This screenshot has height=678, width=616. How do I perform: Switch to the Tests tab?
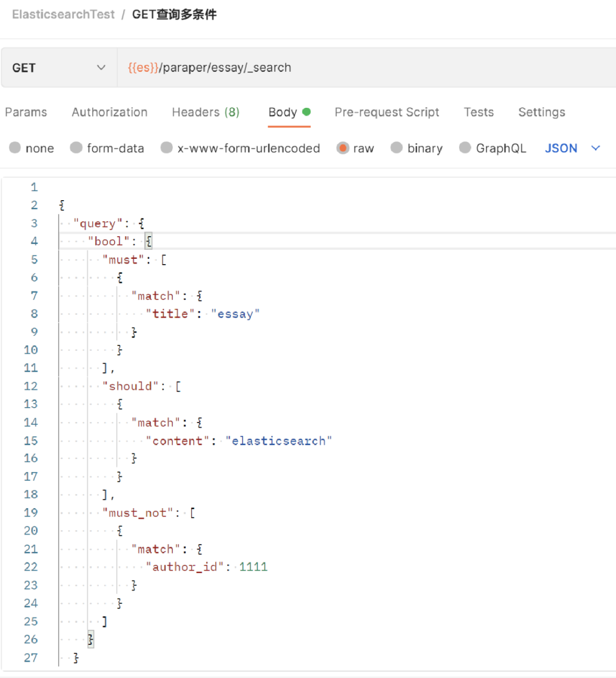(479, 112)
